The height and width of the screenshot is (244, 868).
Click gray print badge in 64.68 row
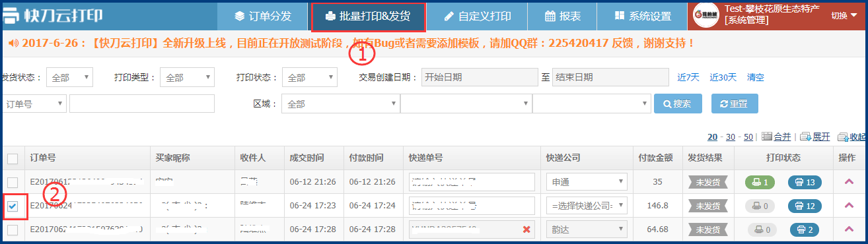click(760, 230)
